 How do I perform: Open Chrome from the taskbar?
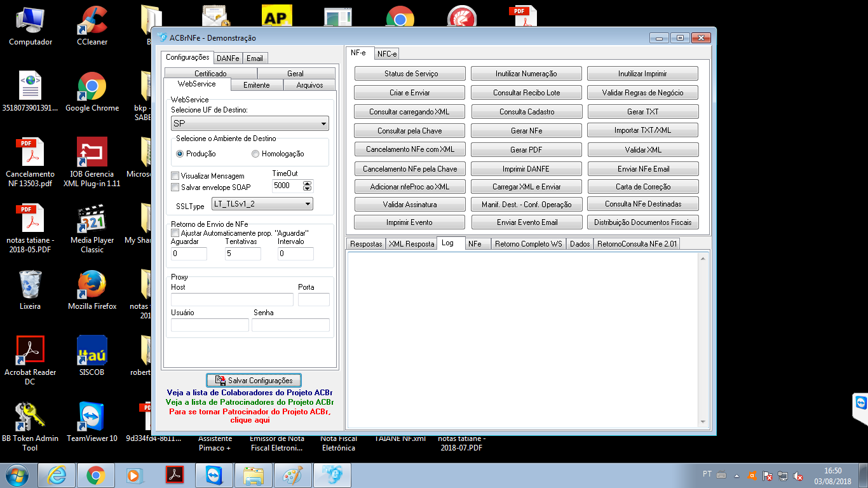[96, 475]
